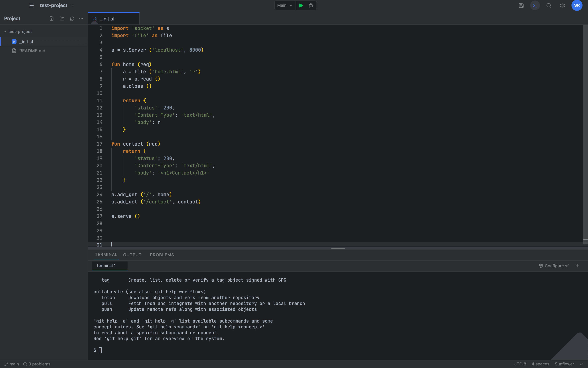Switch to the OUTPUT tab
This screenshot has width=588, height=368.
pos(132,255)
